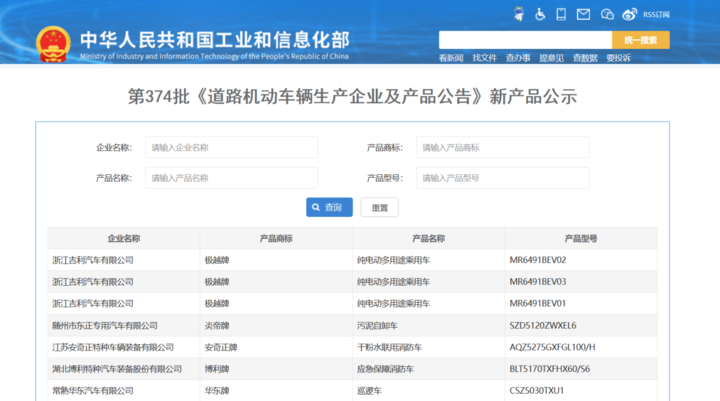Click the 请输入产品商标 input field
The height and width of the screenshot is (401, 720).
pyautogui.click(x=502, y=147)
